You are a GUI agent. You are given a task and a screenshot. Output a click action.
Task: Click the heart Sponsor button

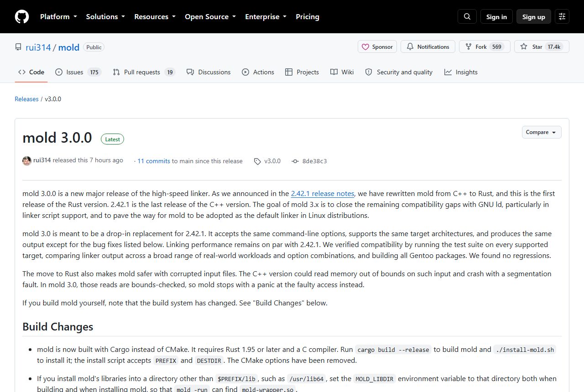coord(377,47)
